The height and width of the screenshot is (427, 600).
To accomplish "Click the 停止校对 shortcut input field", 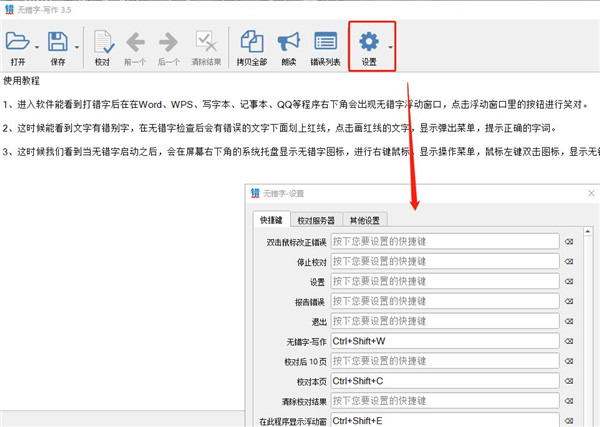I will click(x=443, y=261).
